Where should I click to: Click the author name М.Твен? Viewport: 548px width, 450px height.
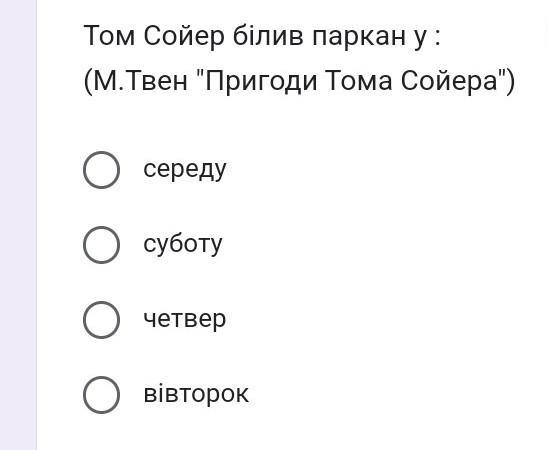(x=140, y=81)
